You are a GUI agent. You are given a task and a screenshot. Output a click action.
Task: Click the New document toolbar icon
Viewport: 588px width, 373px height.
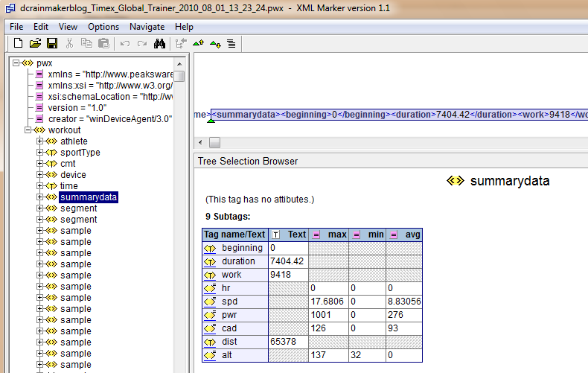pos(18,43)
